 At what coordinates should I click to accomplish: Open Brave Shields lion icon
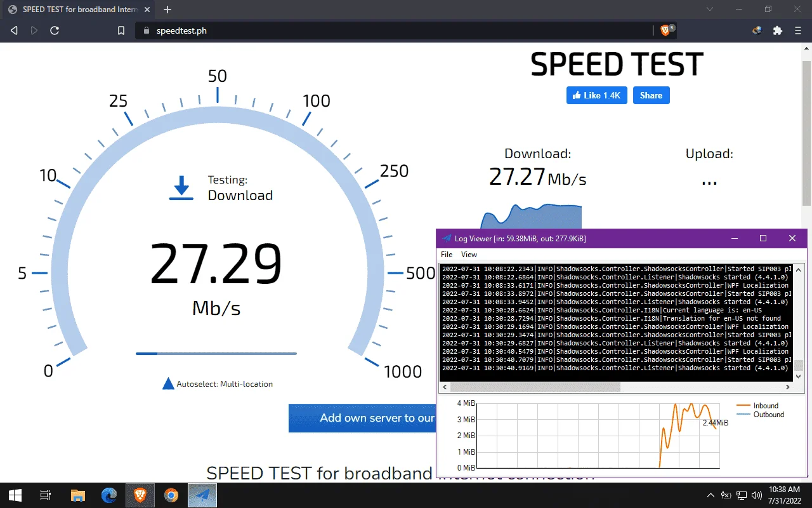pyautogui.click(x=665, y=30)
